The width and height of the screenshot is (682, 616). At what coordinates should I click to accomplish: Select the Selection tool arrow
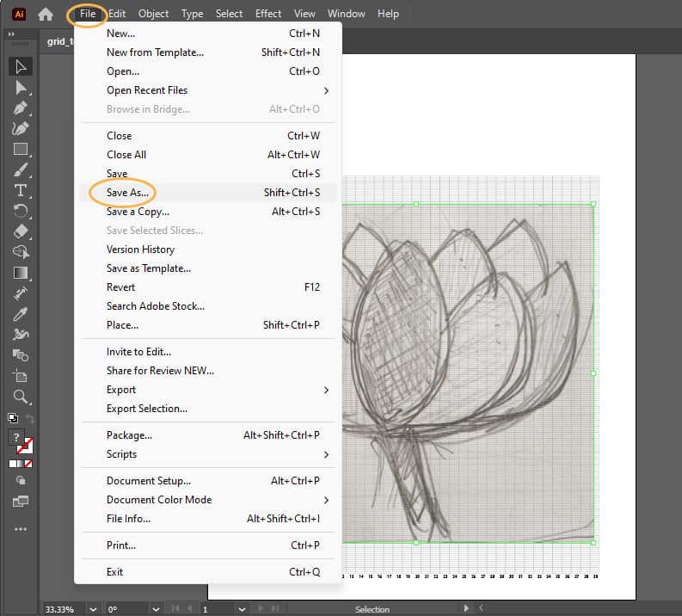[21, 67]
